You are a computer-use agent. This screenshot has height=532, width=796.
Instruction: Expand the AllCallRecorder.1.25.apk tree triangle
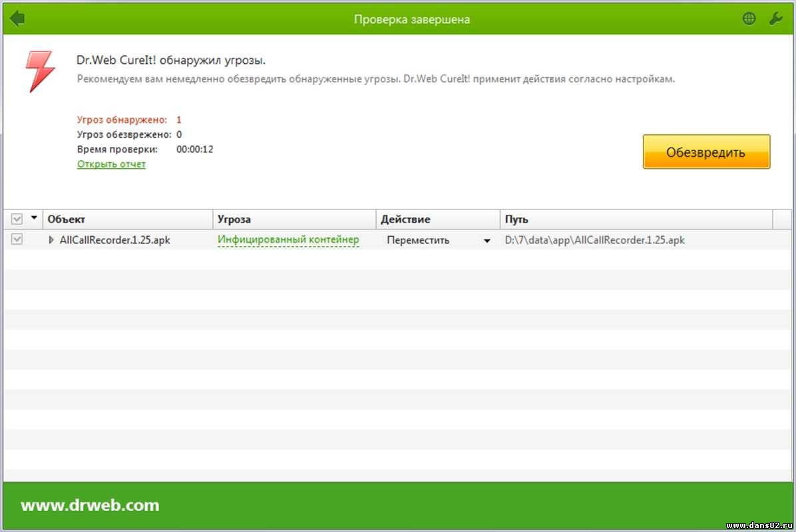tap(51, 240)
